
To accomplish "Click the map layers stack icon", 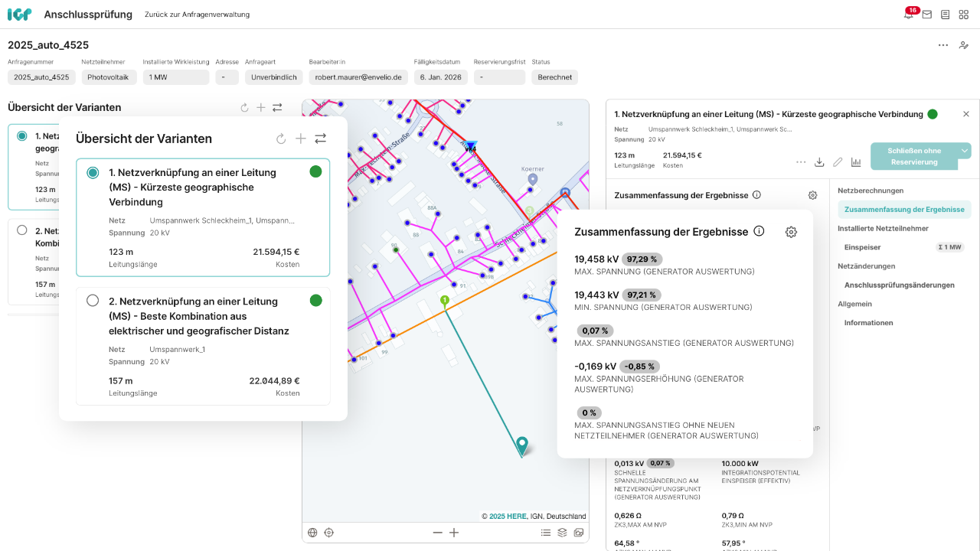I will tap(562, 533).
